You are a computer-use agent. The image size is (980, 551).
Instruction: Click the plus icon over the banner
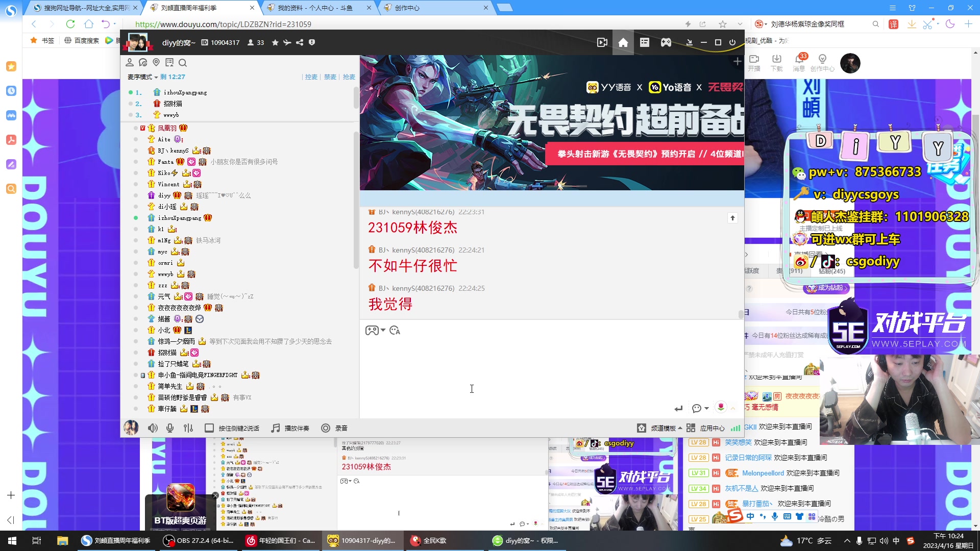pos(737,61)
